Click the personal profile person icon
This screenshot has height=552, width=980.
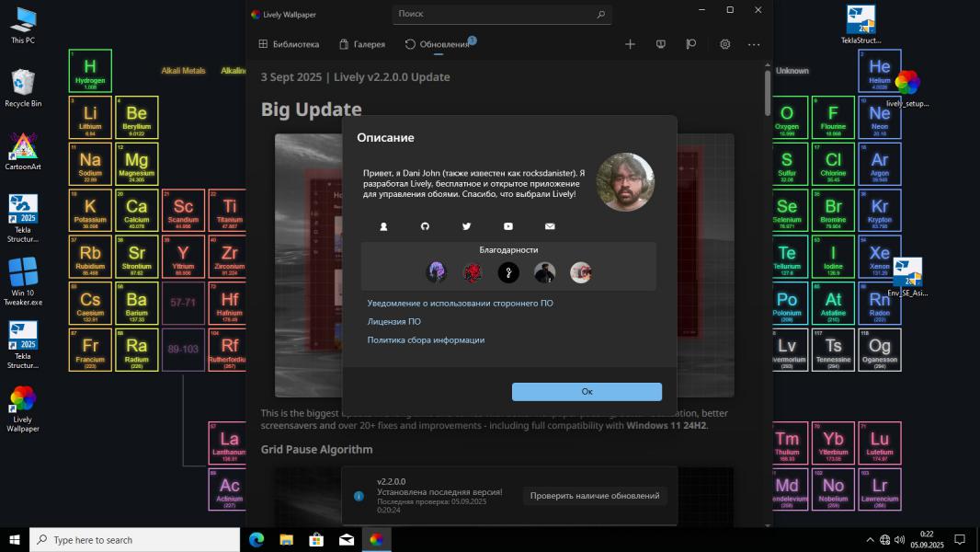click(x=383, y=226)
